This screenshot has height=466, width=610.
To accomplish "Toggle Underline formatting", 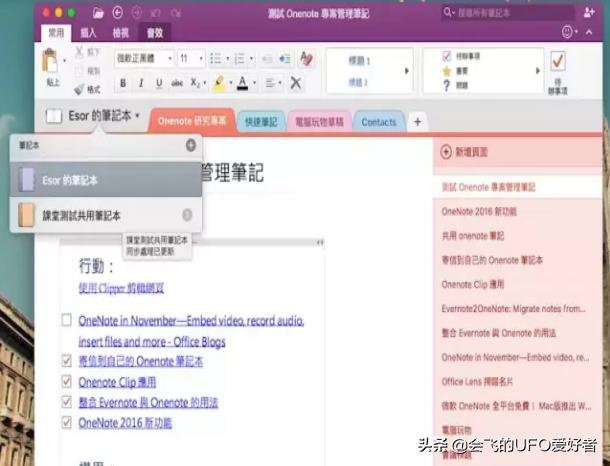I will point(159,83).
